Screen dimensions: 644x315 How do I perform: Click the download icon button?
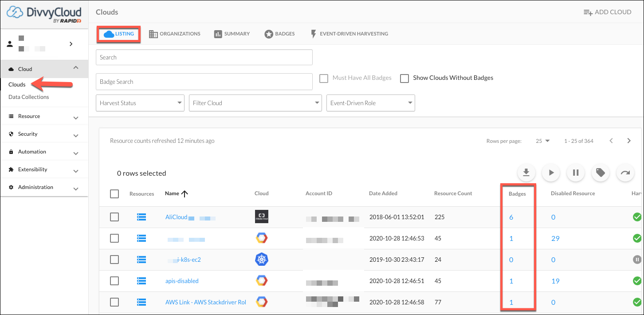pos(526,173)
